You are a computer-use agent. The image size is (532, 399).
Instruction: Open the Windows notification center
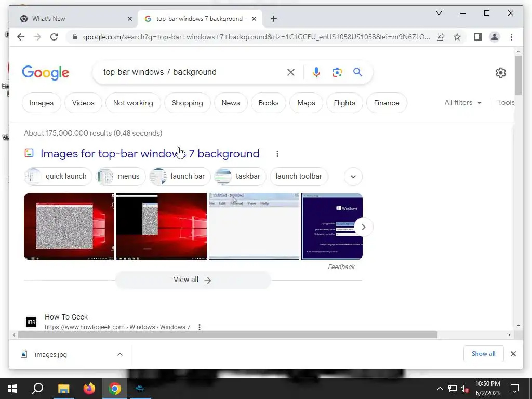[515, 389]
